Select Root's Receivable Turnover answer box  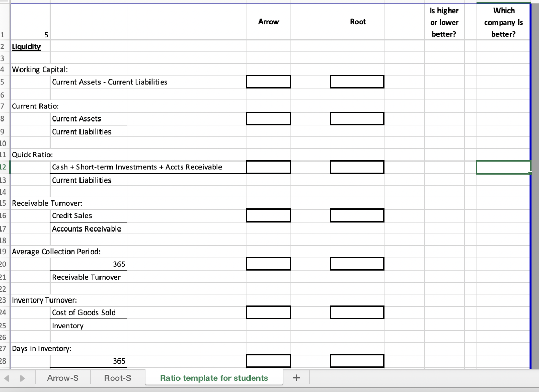[x=357, y=215]
